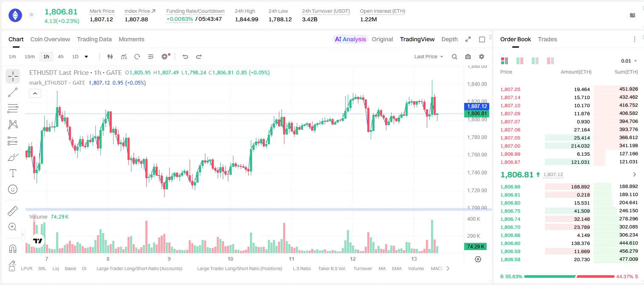Open the Last Price dropdown
Screen dimensions: 644x285
click(x=429, y=57)
